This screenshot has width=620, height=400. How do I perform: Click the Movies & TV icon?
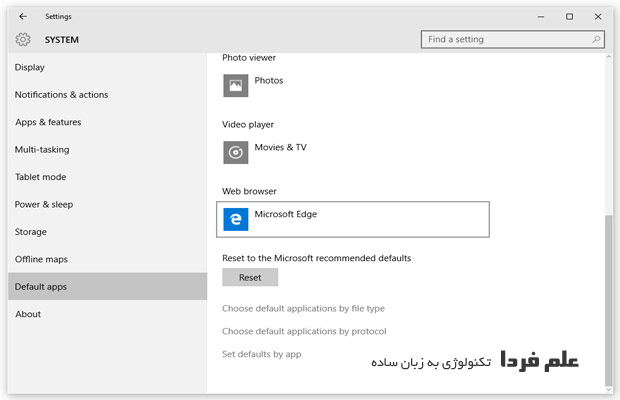click(x=235, y=152)
